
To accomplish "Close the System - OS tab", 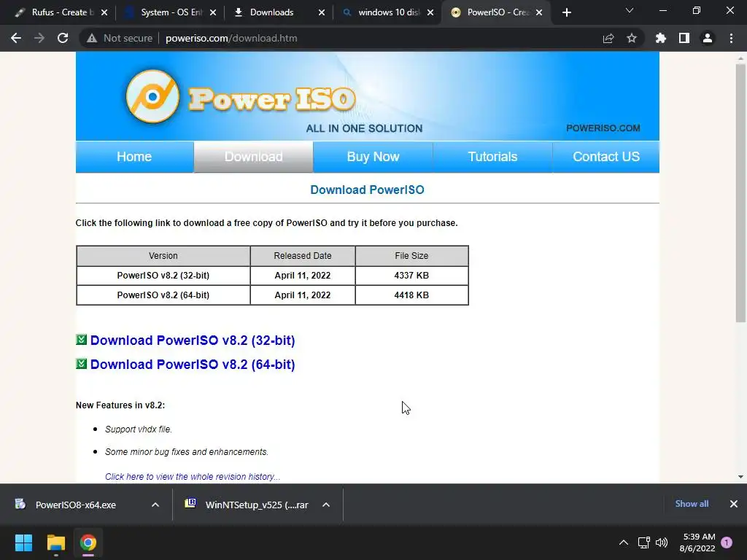I will (213, 12).
